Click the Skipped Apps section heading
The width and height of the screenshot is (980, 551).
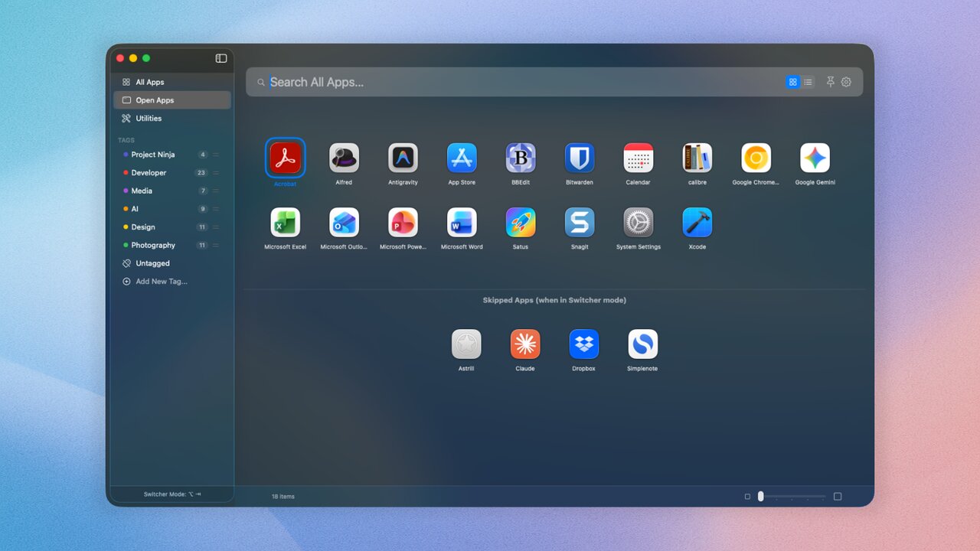click(x=554, y=300)
